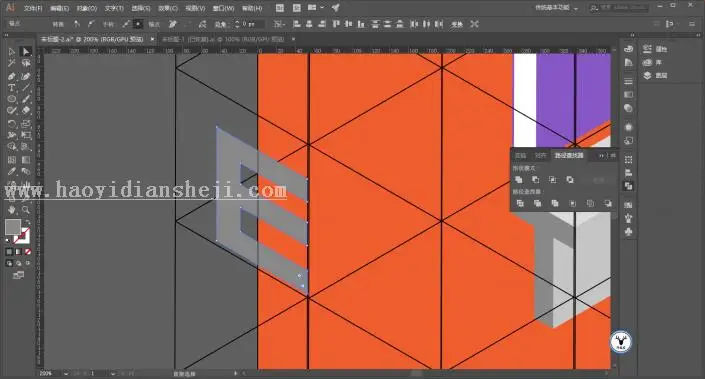The height and width of the screenshot is (379, 705).
Task: Pick the Scale tool
Action: pos(26,123)
